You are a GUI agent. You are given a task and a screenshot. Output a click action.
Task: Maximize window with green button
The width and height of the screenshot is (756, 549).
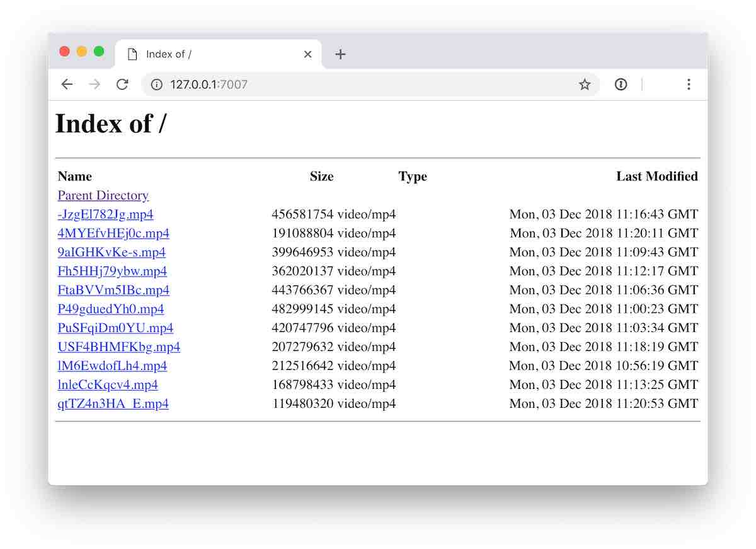click(99, 52)
